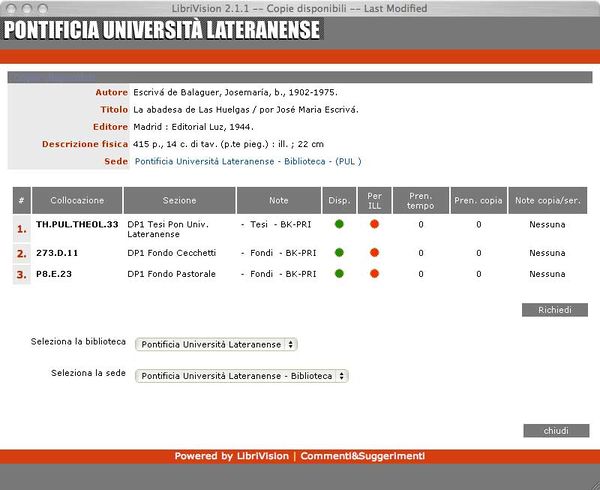This screenshot has height=490, width=600.
Task: Click red ILL dot for TH.PUL.THEOL.33
Action: (374, 224)
